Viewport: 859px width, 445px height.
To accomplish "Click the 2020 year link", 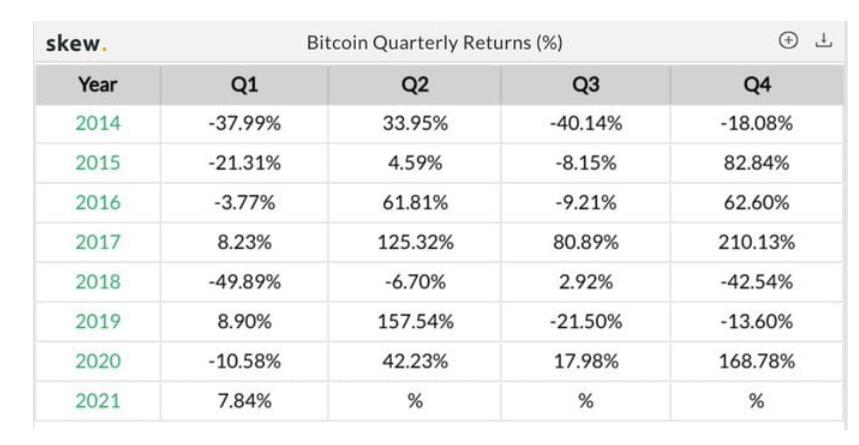I will (x=97, y=361).
